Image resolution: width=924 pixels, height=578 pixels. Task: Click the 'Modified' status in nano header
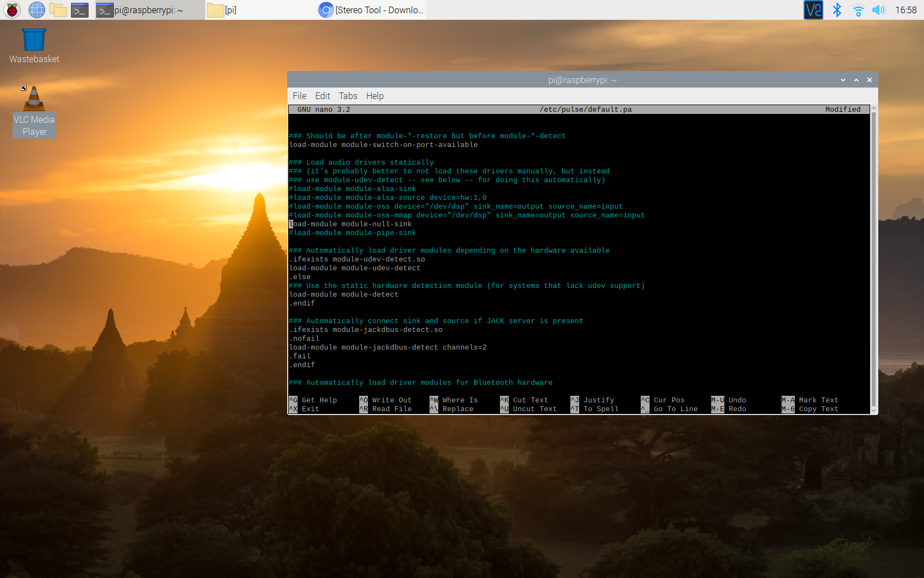point(843,110)
